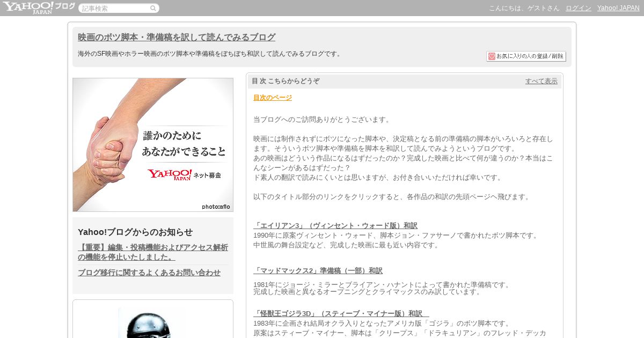644x338 pixels.
Task: Open 「エイリアン3」ヴィンセント・ウォード版 和訳 link
Action: click(335, 226)
